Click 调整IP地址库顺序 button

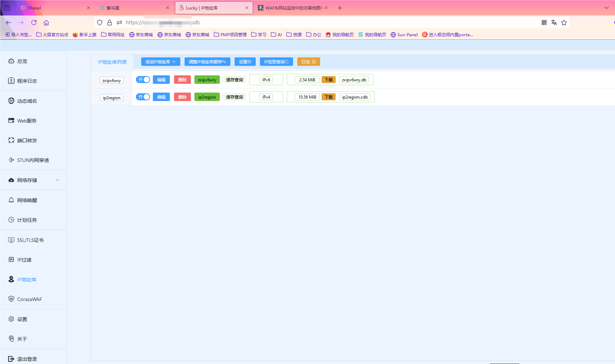[207, 62]
